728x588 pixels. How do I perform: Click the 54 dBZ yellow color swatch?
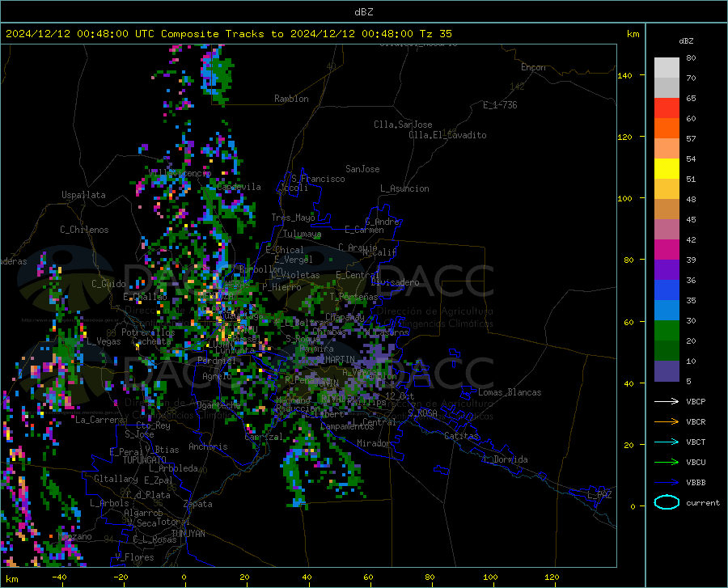point(667,168)
